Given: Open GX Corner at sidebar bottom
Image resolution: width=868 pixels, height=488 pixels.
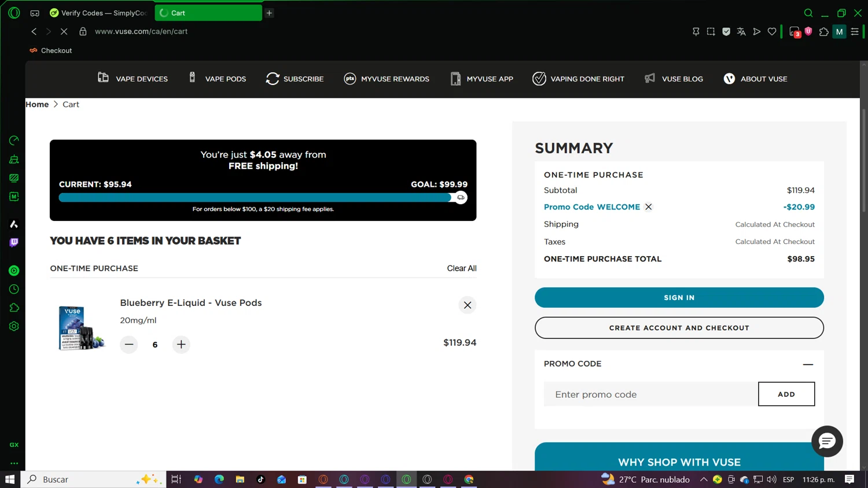Looking at the screenshot, I should [14, 445].
